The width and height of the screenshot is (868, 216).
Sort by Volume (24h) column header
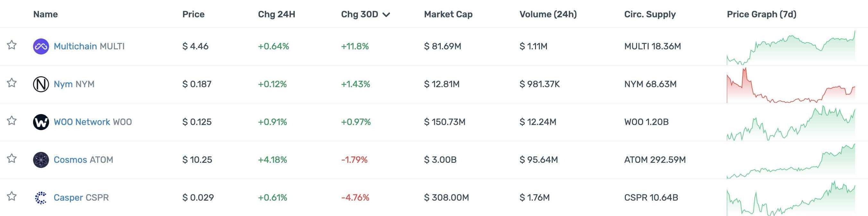(x=548, y=14)
